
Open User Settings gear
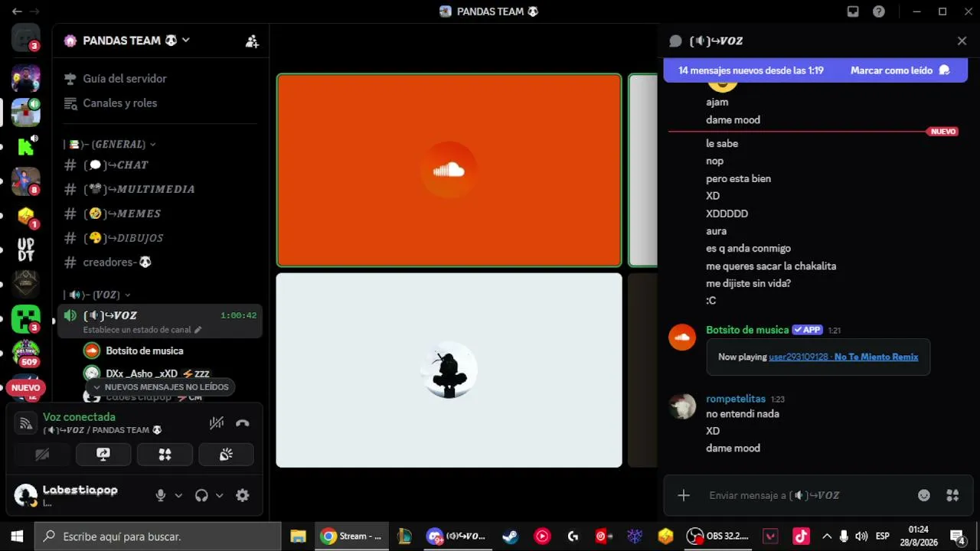(x=243, y=495)
